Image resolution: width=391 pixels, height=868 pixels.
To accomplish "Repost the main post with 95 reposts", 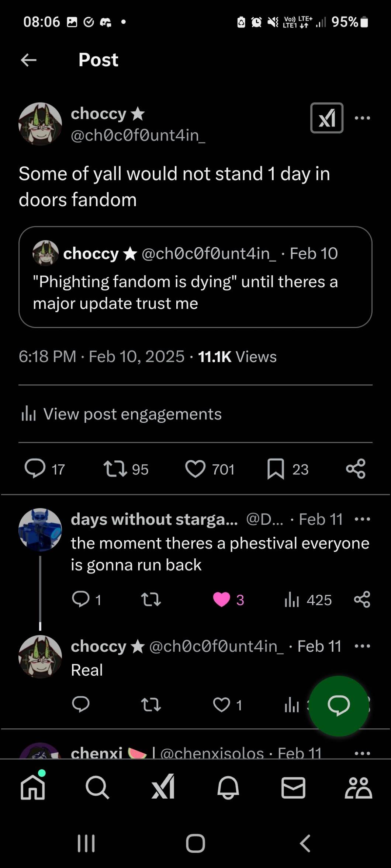I will [x=115, y=469].
